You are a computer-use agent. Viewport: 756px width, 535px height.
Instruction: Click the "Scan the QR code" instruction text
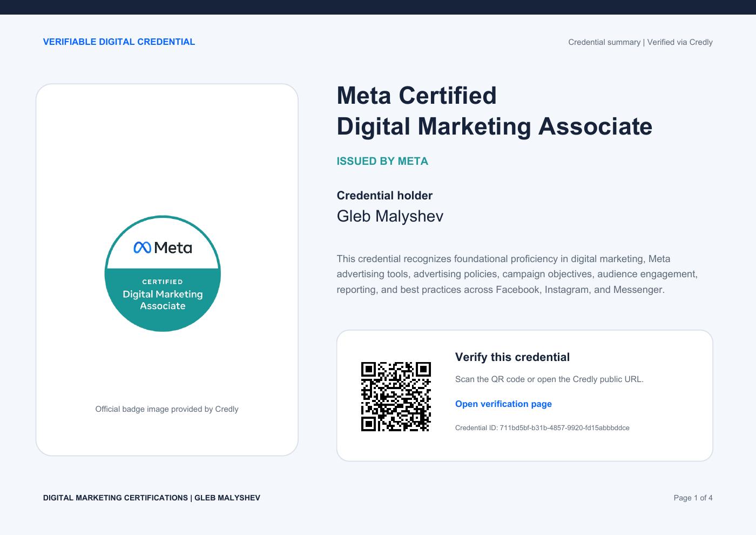[549, 379]
